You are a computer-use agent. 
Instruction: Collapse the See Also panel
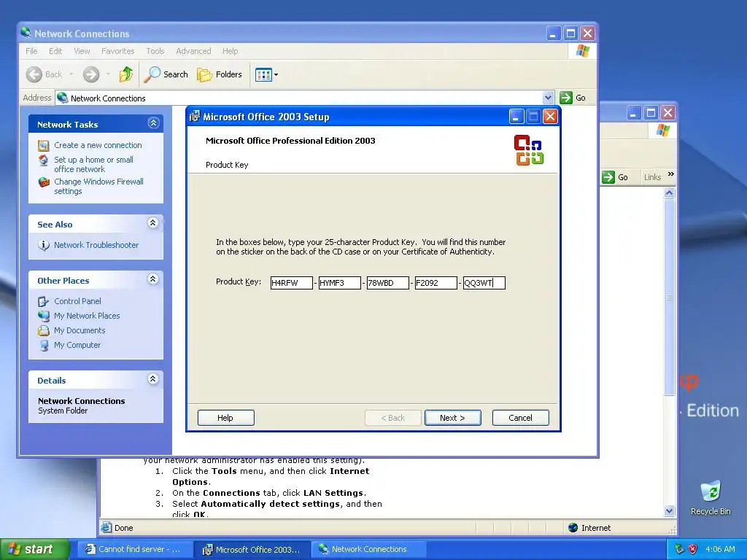tap(153, 223)
